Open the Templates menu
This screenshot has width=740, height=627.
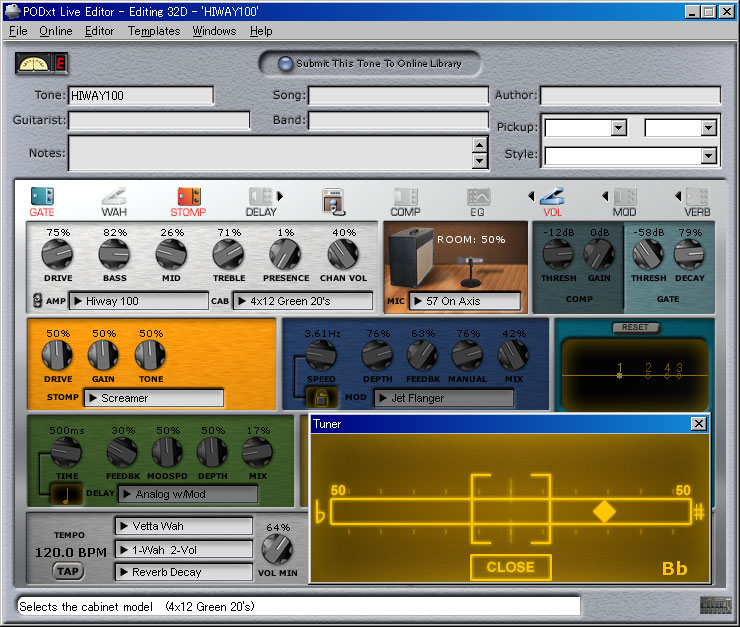(x=154, y=31)
